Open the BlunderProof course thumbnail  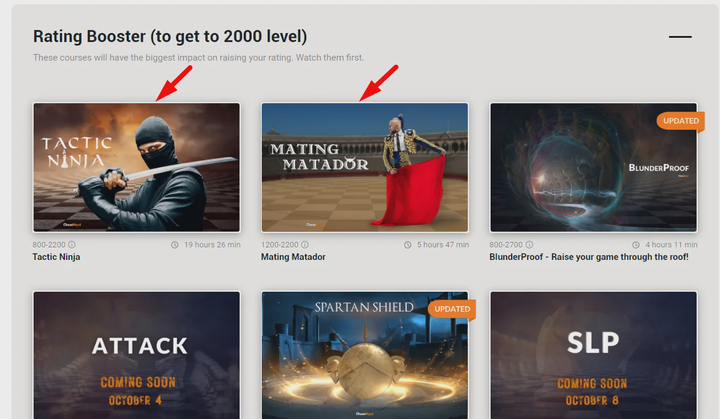coord(593,167)
